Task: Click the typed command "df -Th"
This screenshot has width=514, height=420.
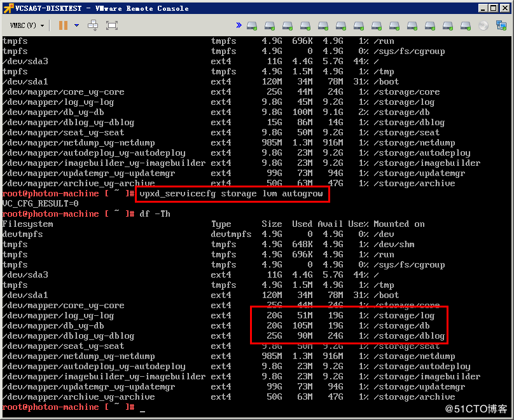Action: click(x=155, y=213)
